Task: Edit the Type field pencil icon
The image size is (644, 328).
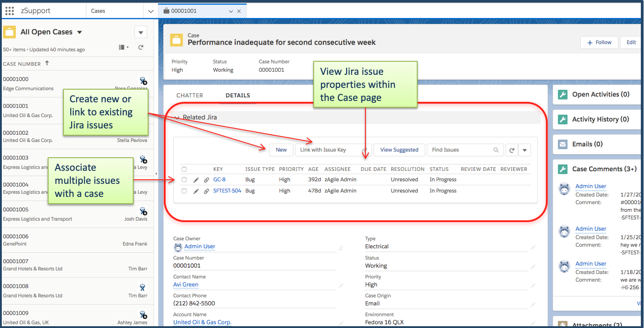Action: point(533,247)
